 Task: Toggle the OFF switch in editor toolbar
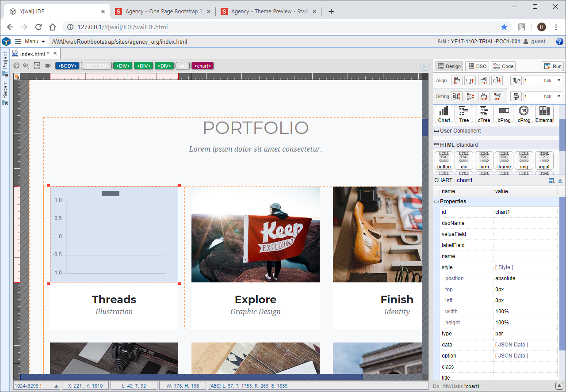click(x=37, y=66)
